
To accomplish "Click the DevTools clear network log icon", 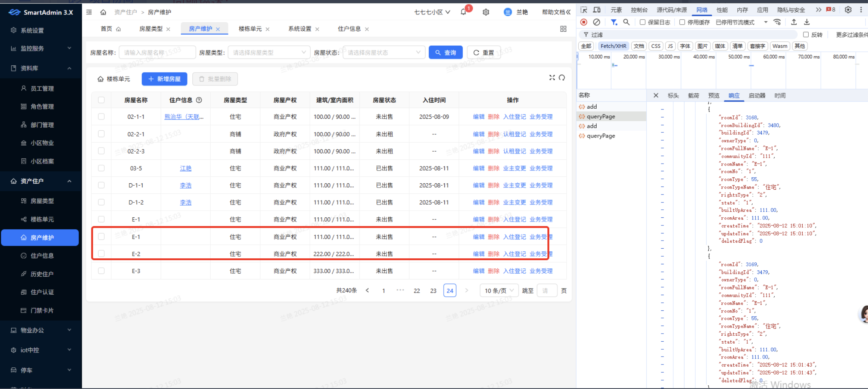I will click(597, 22).
